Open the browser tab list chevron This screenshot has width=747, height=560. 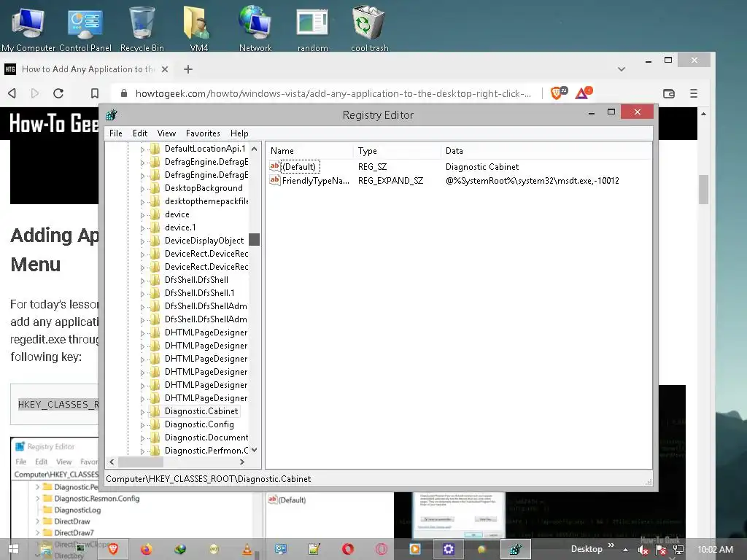coord(622,69)
